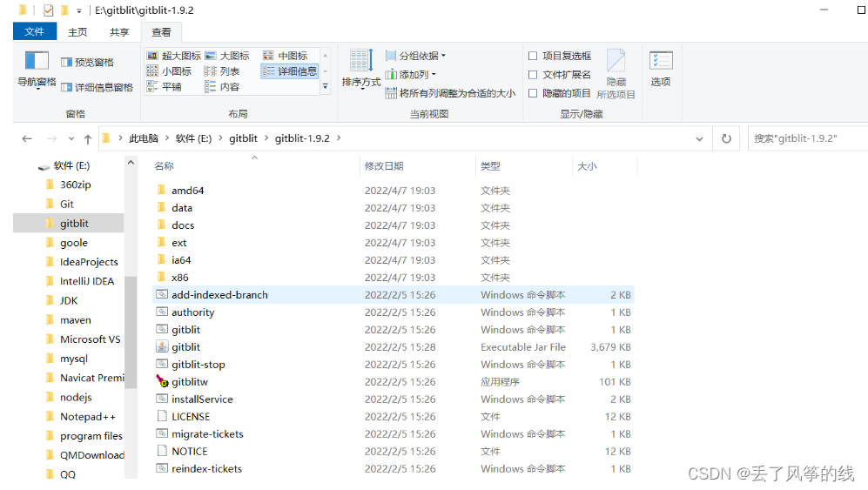Open Add columns dropdown
The height and width of the screenshot is (490, 868).
411,74
